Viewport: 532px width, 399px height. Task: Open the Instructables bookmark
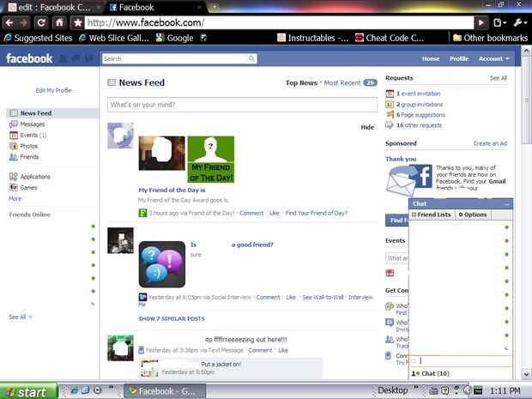313,38
